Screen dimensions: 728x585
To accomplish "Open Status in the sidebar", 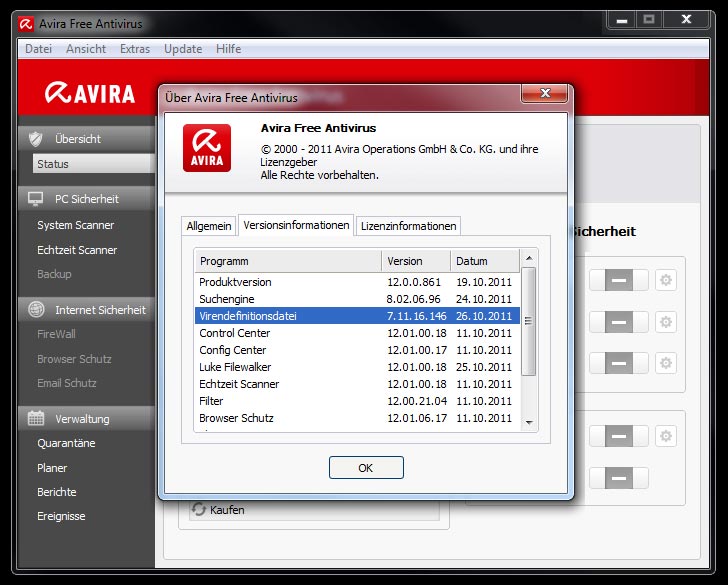I will point(94,164).
